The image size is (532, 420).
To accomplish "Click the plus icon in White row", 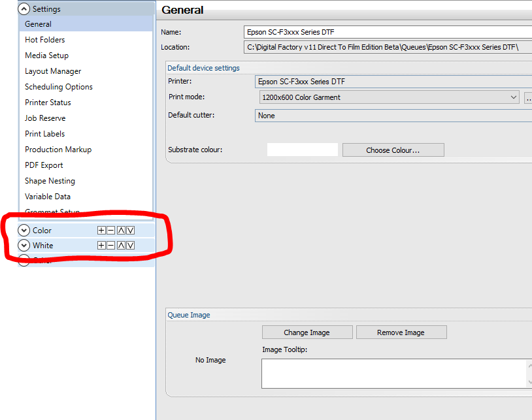I will (101, 246).
